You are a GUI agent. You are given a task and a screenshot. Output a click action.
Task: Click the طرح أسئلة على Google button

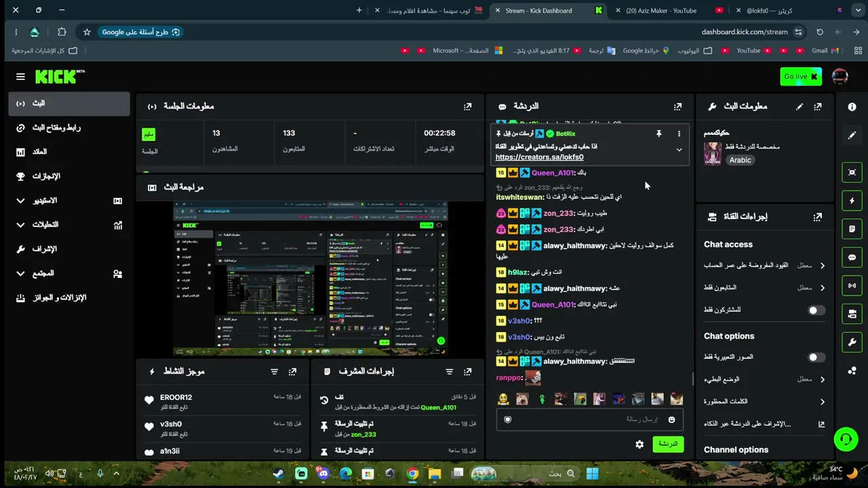click(x=141, y=32)
